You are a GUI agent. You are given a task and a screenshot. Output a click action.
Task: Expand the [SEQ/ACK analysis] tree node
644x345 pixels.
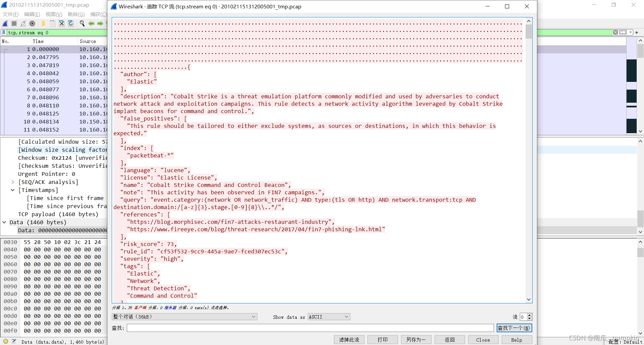13,182
